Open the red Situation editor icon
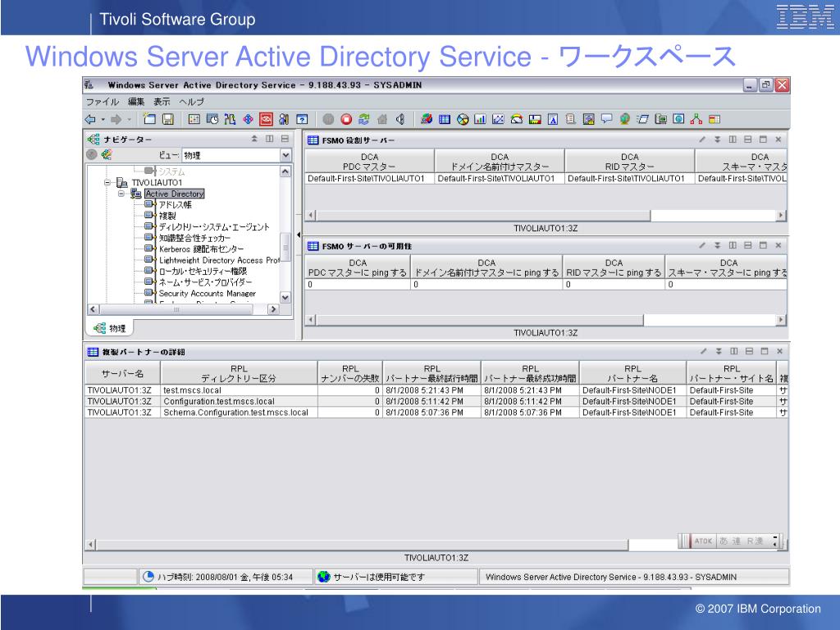The width and height of the screenshot is (840, 630). tap(266, 119)
